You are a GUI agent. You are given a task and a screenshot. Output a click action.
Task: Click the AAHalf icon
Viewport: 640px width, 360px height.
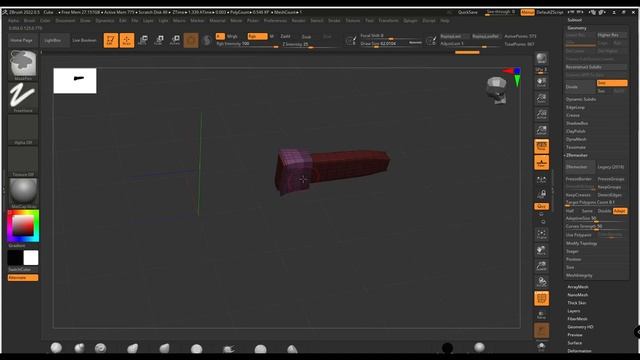point(542,131)
